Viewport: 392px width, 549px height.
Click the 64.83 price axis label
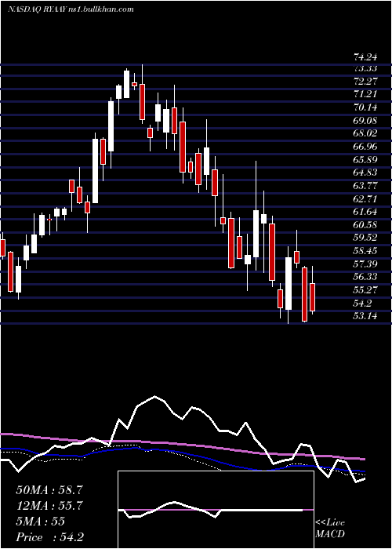(365, 173)
